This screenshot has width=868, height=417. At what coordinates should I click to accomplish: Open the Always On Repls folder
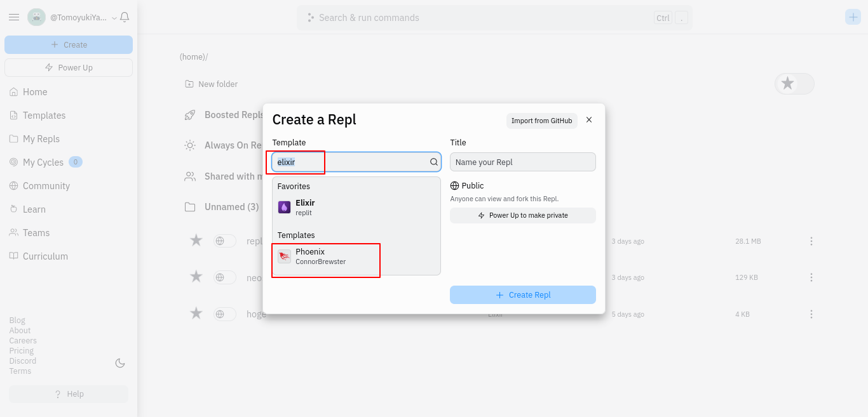pyautogui.click(x=224, y=145)
